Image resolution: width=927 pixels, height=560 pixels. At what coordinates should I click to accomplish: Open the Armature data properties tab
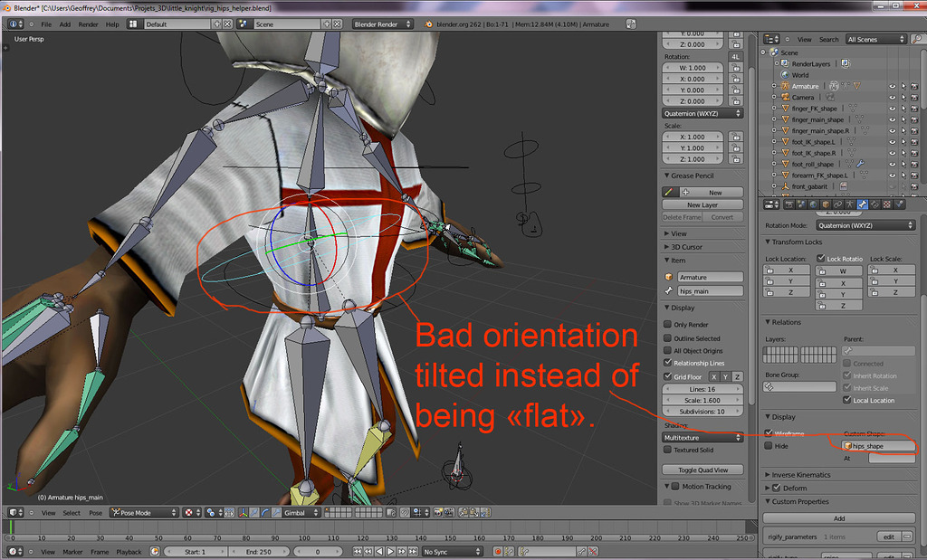pyautogui.click(x=850, y=204)
